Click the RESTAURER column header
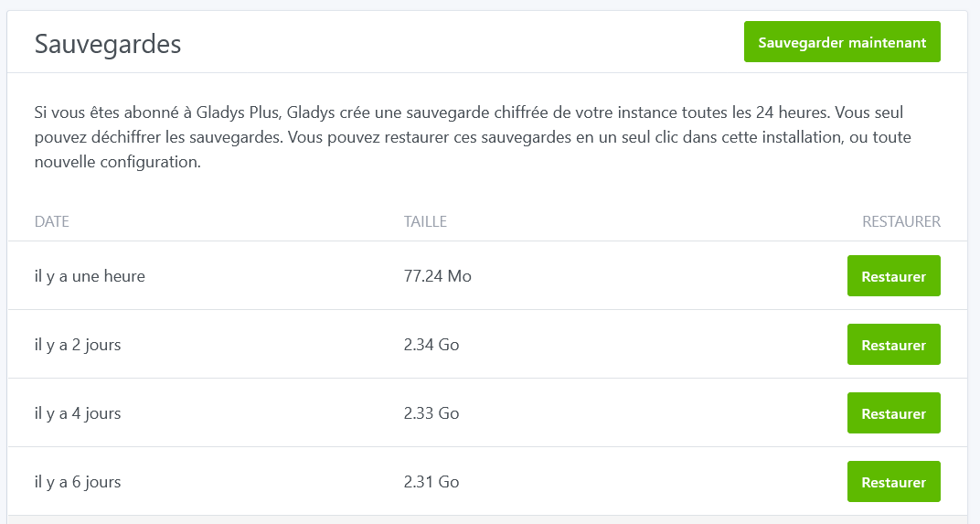Screen dimensions: 980x524 click(x=901, y=221)
